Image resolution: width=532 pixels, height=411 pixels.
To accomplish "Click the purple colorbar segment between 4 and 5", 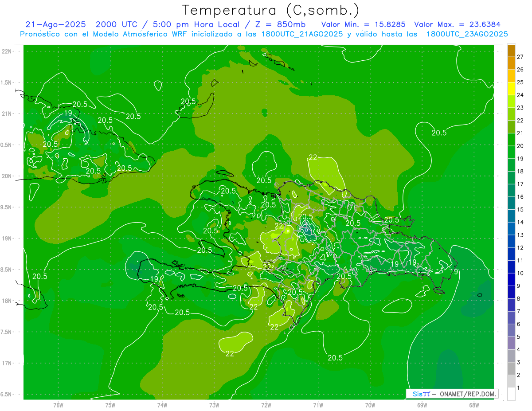I will 511,343.
